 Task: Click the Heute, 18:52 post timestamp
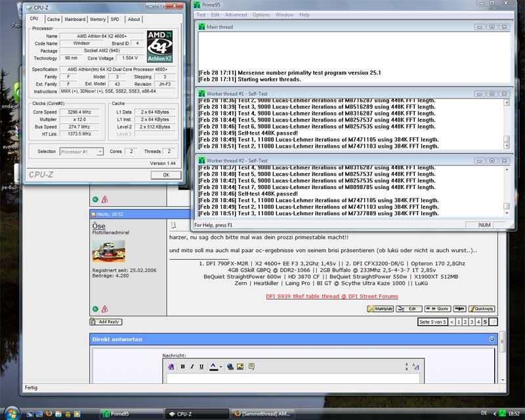click(110, 215)
